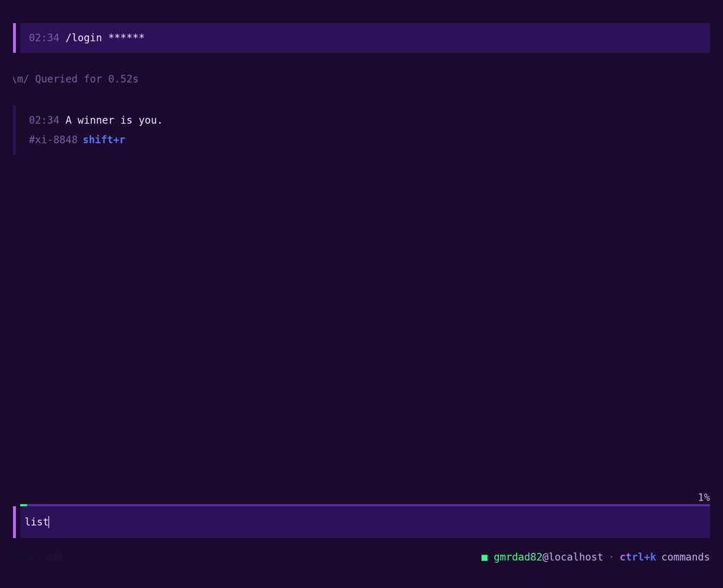
Task: Click the 02:34 timestamp on winner message
Action: (x=44, y=120)
